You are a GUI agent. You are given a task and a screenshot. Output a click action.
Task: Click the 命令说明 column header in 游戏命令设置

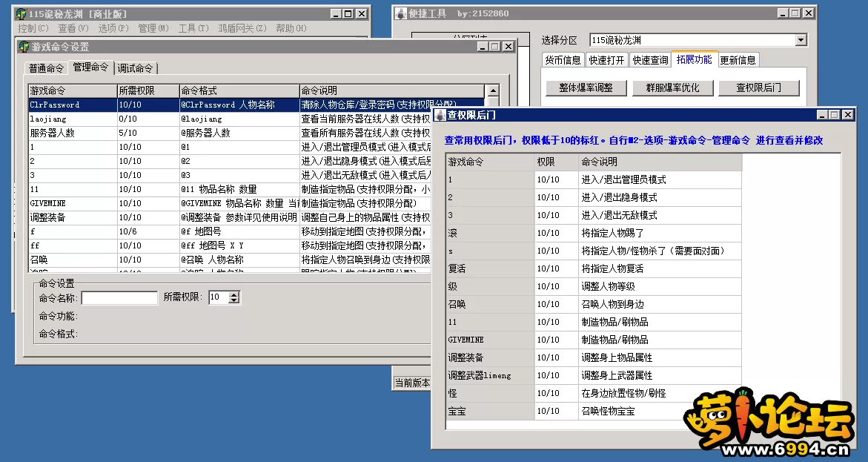(391, 90)
